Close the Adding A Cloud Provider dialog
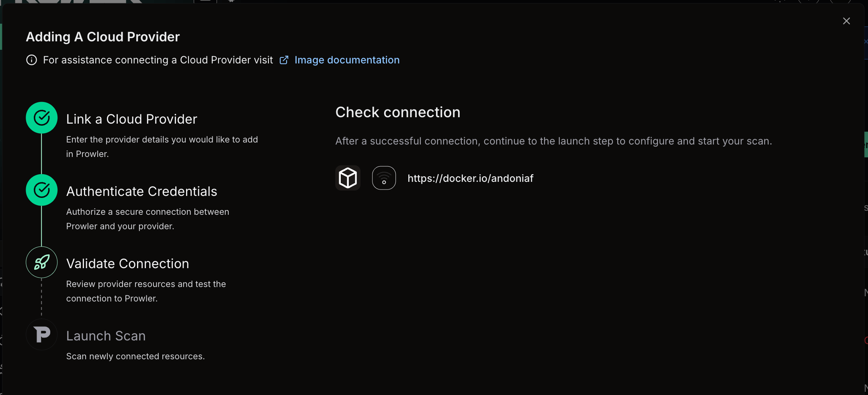 (846, 21)
